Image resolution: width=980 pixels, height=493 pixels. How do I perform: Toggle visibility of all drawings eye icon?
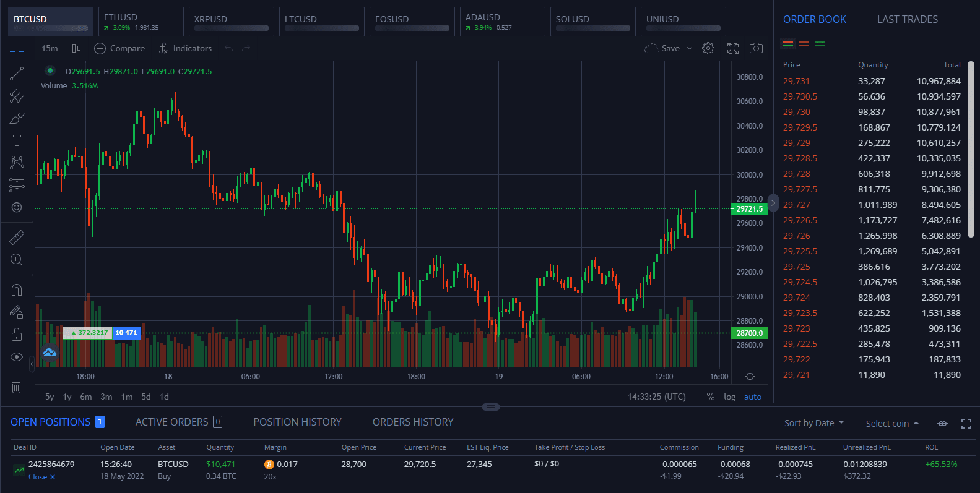(17, 357)
